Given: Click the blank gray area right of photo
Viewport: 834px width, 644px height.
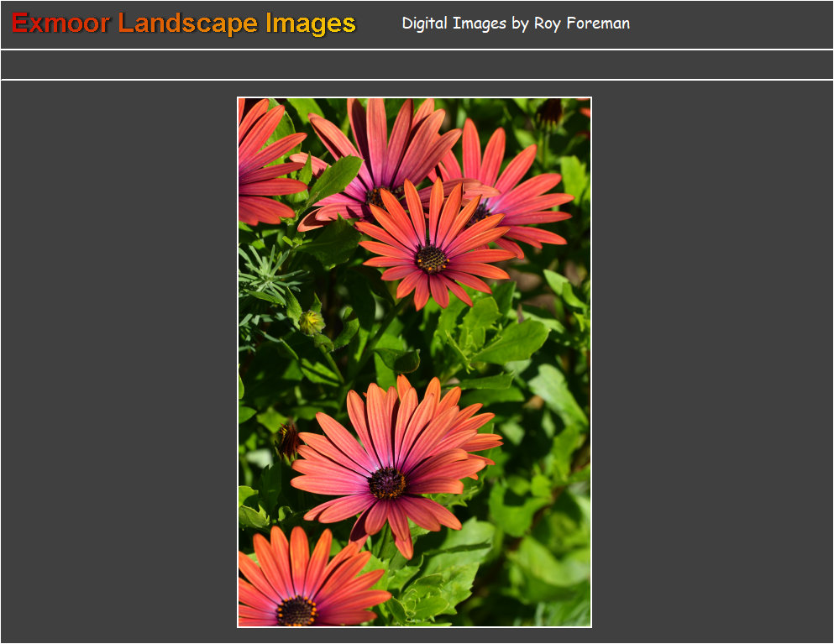Looking at the screenshot, I should click(x=712, y=361).
